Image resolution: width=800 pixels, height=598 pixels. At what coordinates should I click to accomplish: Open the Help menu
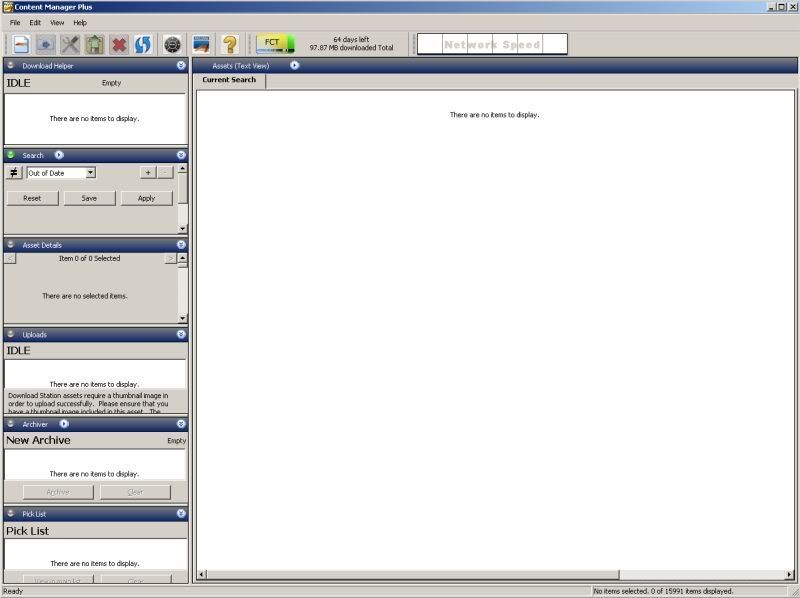80,22
